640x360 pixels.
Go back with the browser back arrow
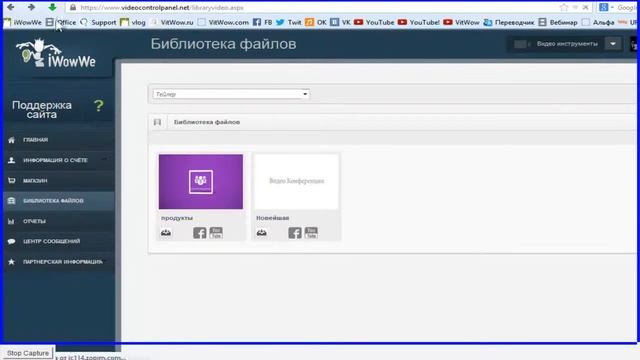(x=11, y=7)
